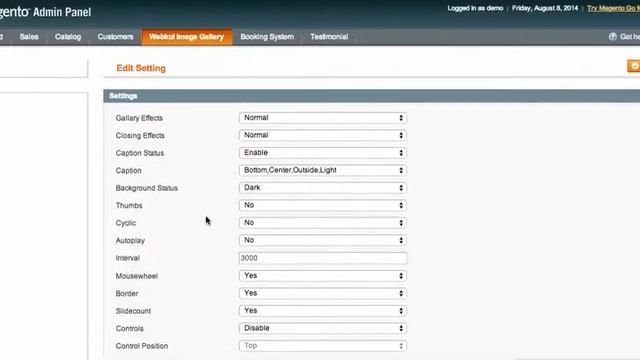640x360 pixels.
Task: Open the Customers menu
Action: [116, 37]
